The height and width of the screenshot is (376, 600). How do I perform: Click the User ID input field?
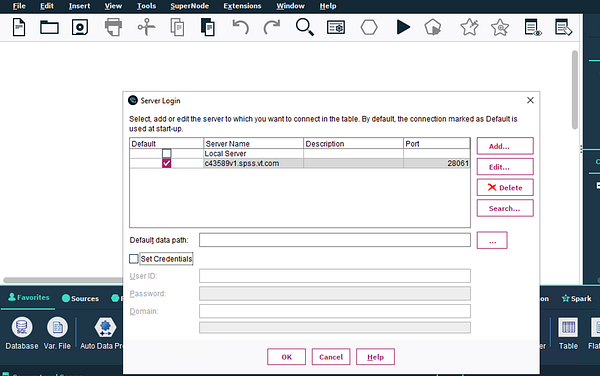(335, 276)
